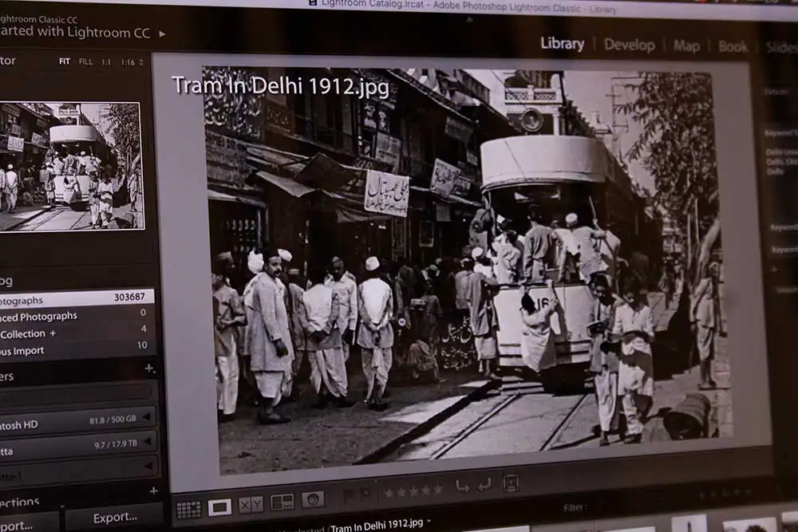The image size is (798, 532).
Task: Open Compare view with the XY icon
Action: pos(251,505)
